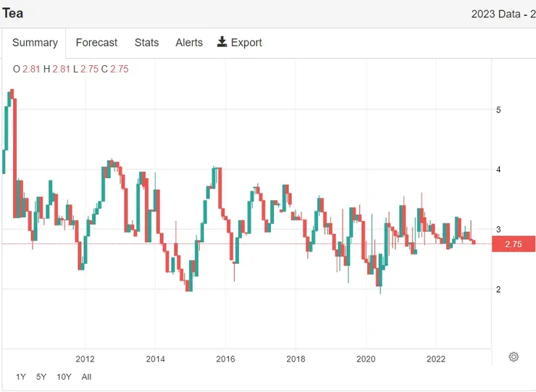Set chart range to 1Y
The image size is (536, 392).
click(x=21, y=377)
